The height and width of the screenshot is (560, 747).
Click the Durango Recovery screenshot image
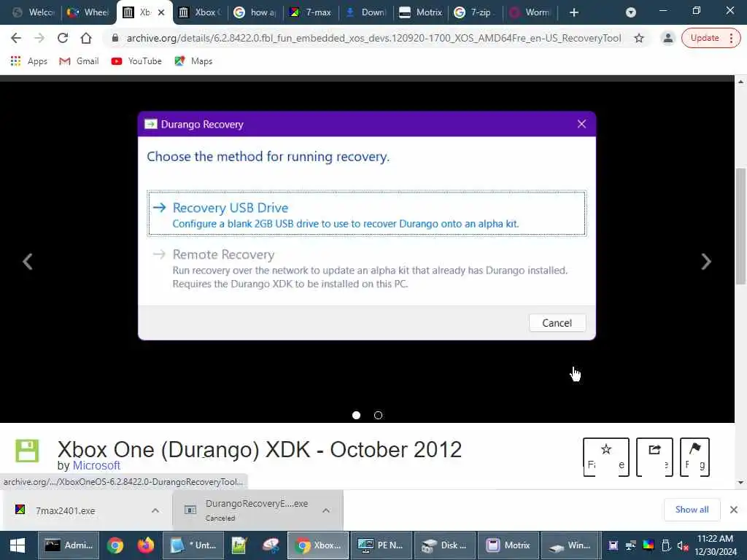click(367, 226)
